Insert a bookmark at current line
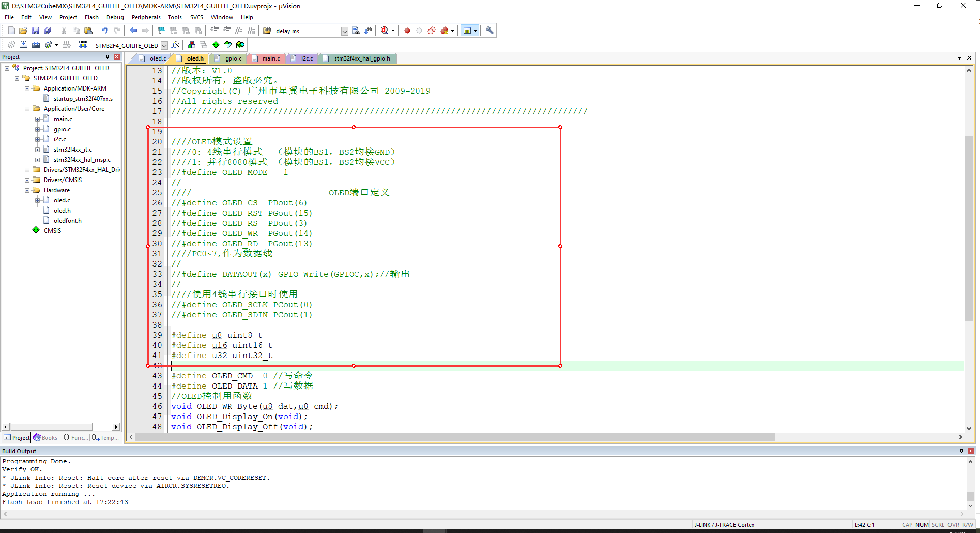980x533 pixels. (161, 31)
